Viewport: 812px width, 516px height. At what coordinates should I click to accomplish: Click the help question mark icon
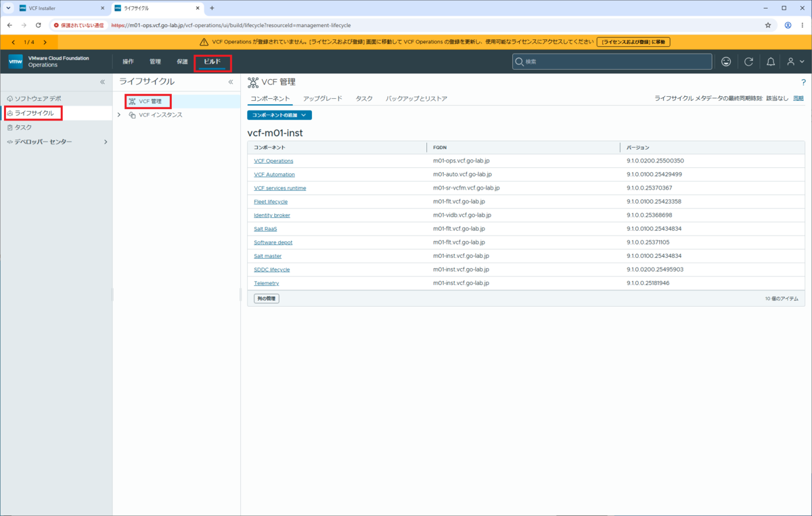click(x=803, y=82)
